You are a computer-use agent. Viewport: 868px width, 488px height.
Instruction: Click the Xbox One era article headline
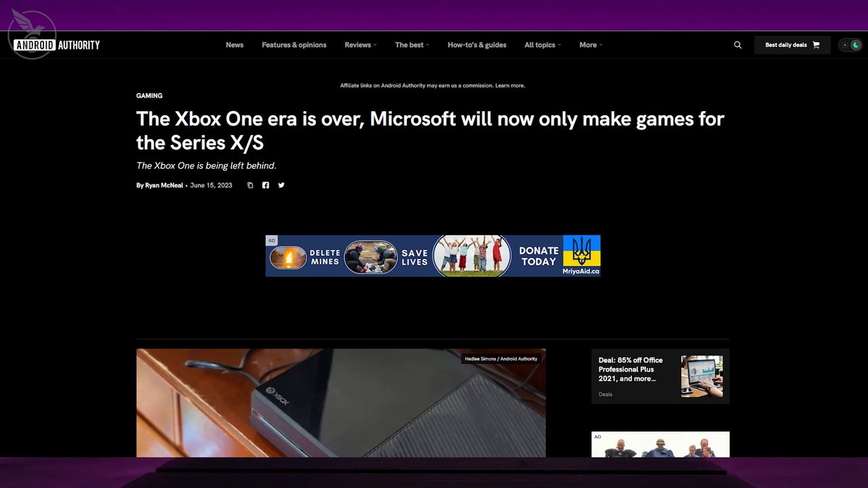pyautogui.click(x=431, y=130)
